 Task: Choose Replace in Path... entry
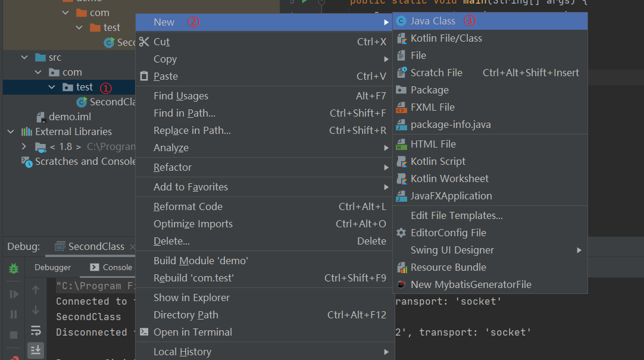point(265,130)
